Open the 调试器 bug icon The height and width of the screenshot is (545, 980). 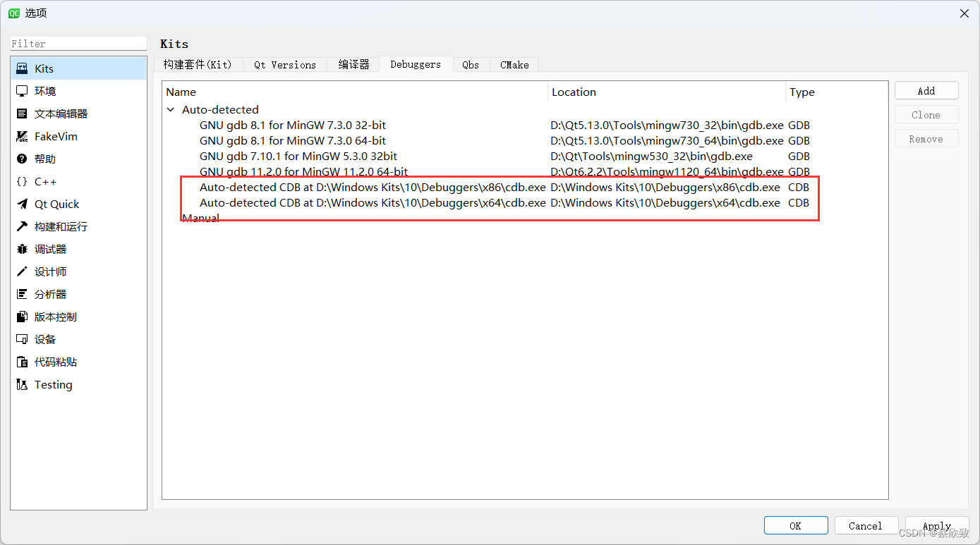[x=22, y=249]
